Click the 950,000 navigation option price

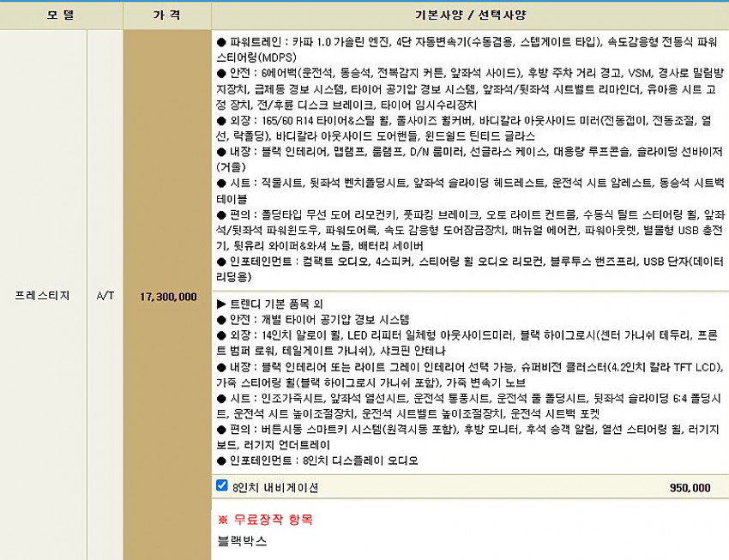pos(689,487)
